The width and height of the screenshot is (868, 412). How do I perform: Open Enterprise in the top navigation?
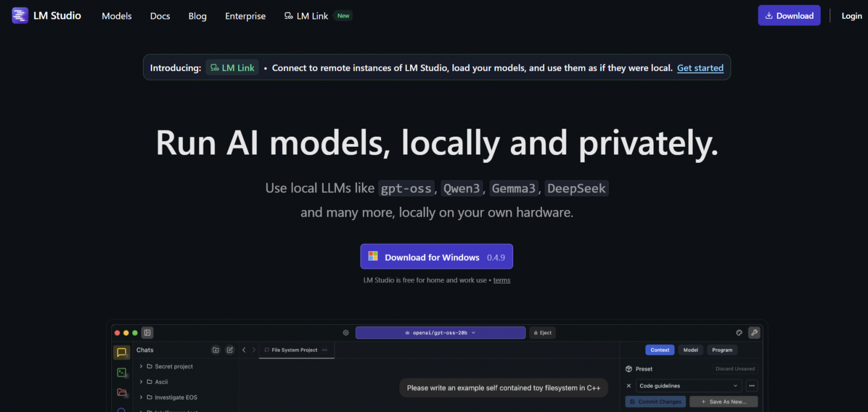coord(245,16)
